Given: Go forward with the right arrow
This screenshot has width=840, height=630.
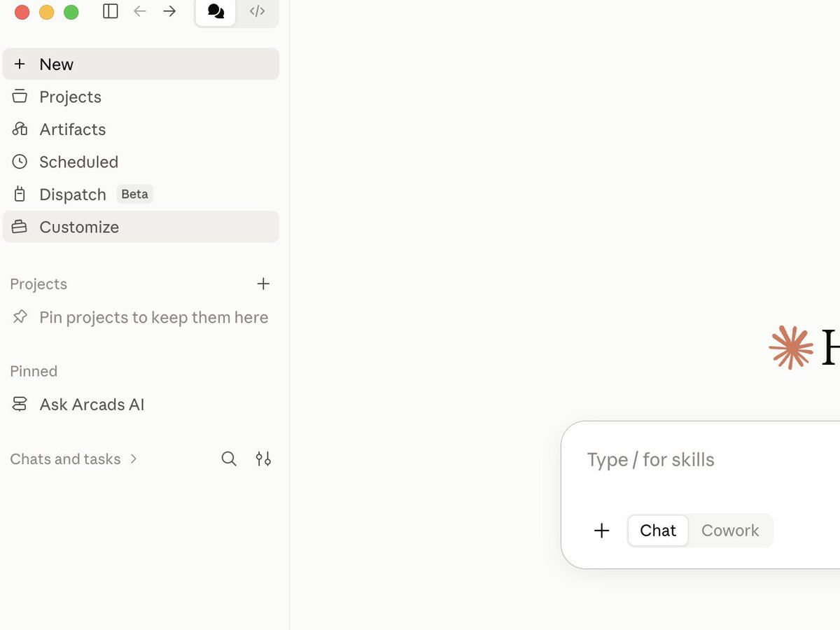Looking at the screenshot, I should [169, 11].
